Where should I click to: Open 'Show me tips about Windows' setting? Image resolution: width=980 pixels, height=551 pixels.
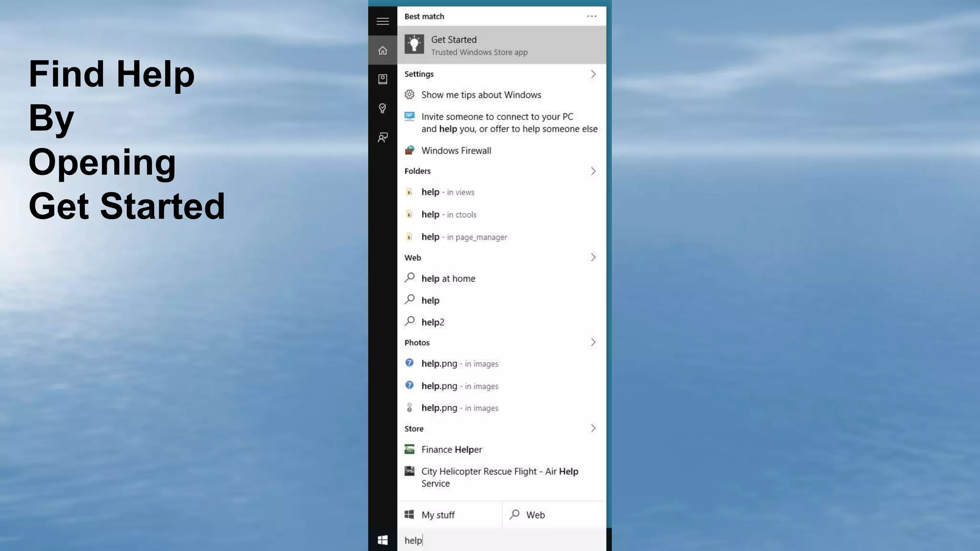pyautogui.click(x=481, y=95)
